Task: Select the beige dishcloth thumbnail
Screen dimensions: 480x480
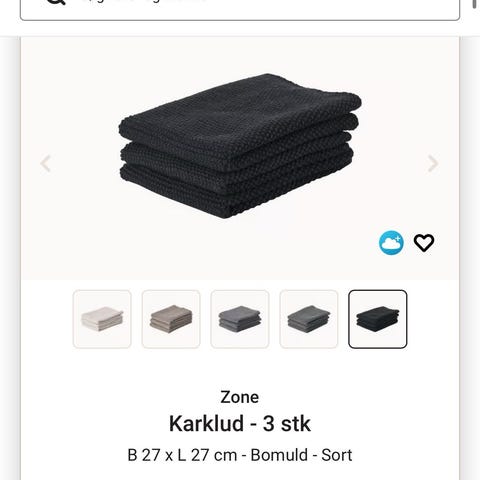Action: coord(171,319)
